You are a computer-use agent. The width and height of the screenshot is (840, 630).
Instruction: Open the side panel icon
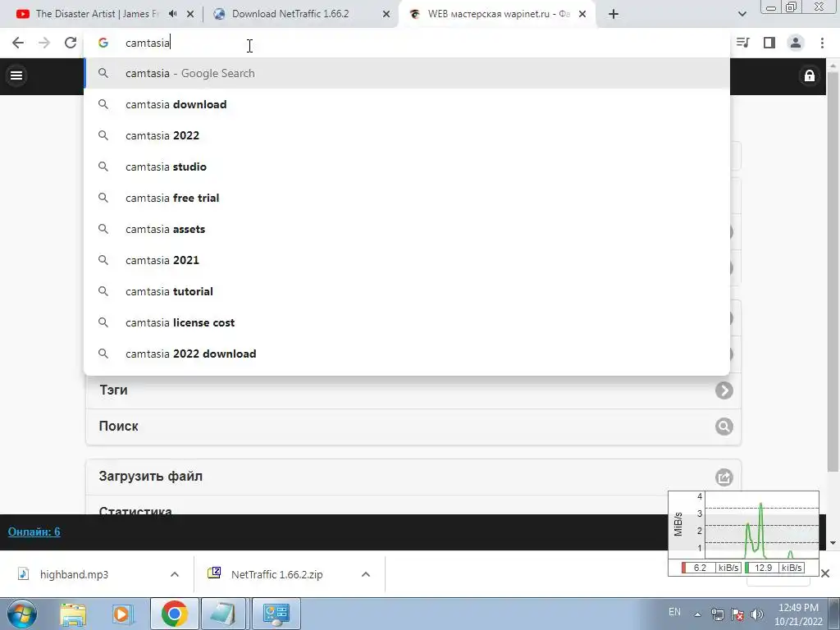click(x=769, y=43)
